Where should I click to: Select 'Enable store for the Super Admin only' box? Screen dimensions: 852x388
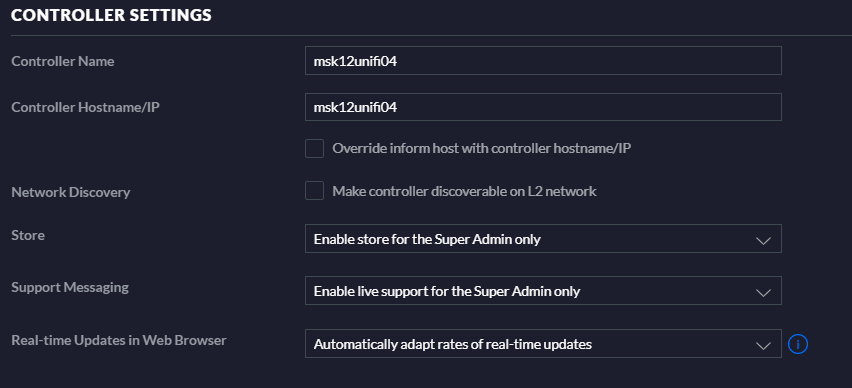coord(543,239)
